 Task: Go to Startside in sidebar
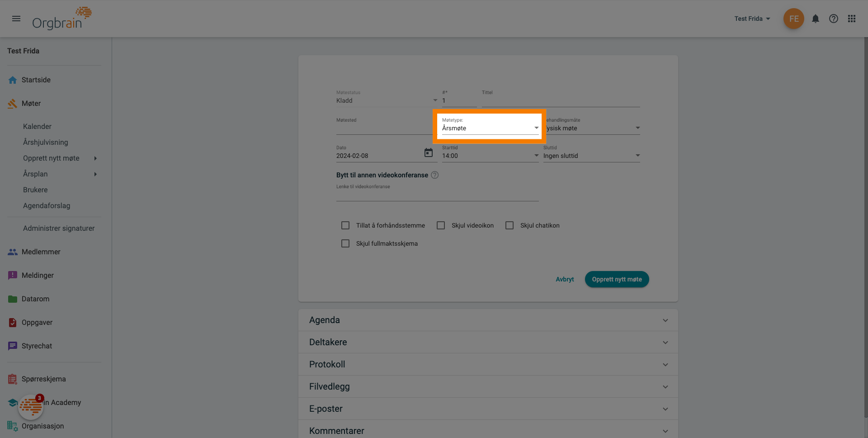click(x=36, y=80)
